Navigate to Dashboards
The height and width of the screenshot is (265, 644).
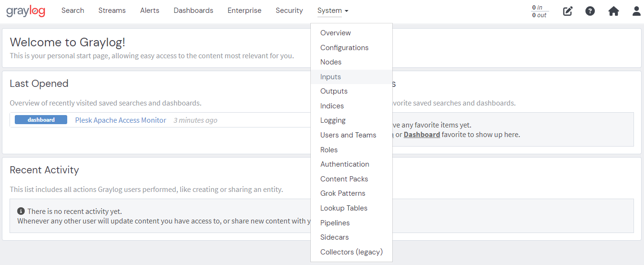click(194, 11)
